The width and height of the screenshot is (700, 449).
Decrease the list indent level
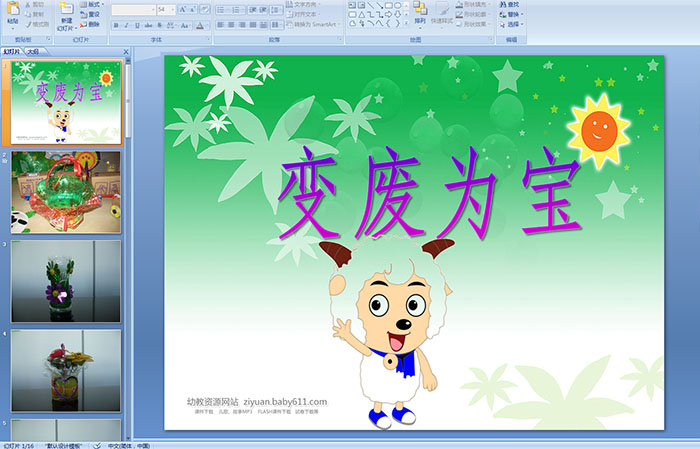click(x=253, y=9)
